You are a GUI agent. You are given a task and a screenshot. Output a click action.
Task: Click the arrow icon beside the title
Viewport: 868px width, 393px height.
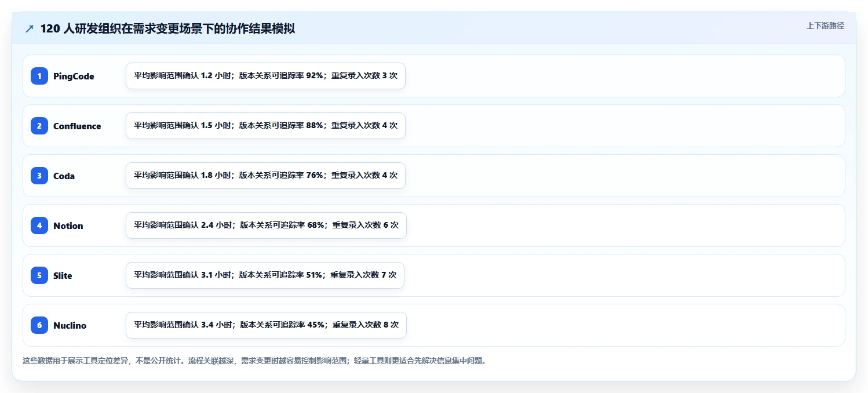[30, 29]
